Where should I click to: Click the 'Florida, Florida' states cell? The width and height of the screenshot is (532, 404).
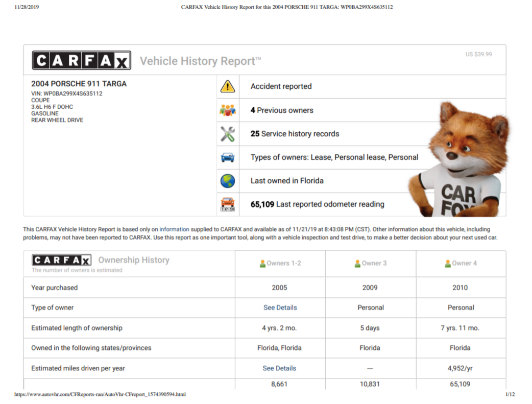(280, 348)
